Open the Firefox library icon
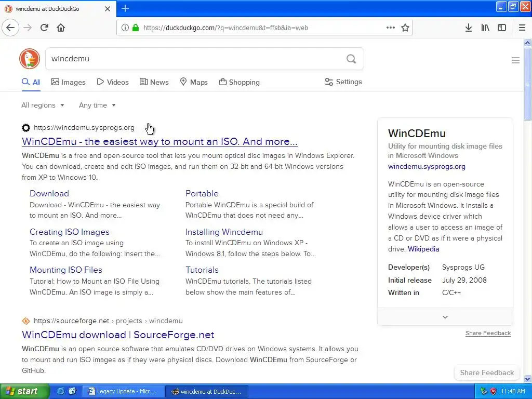 click(485, 28)
